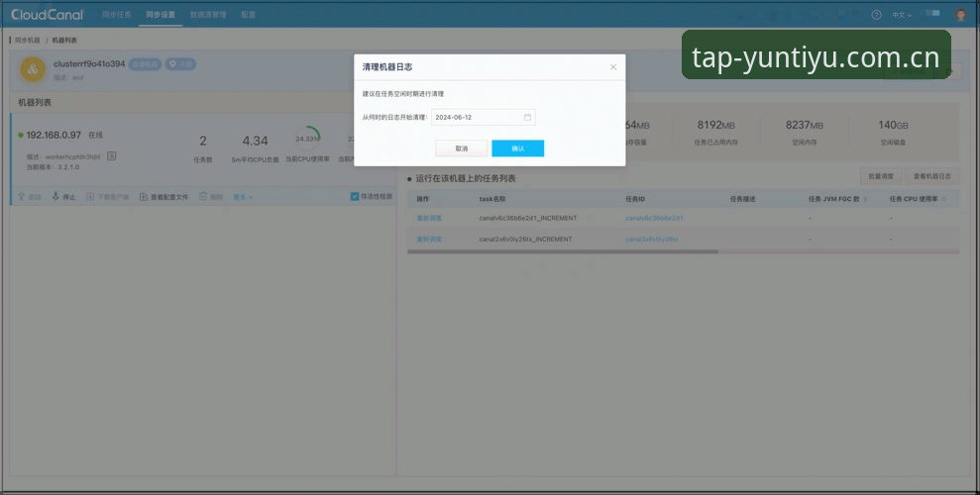Open the calendar picker icon in date field
The height and width of the screenshot is (495, 980).
click(x=527, y=118)
